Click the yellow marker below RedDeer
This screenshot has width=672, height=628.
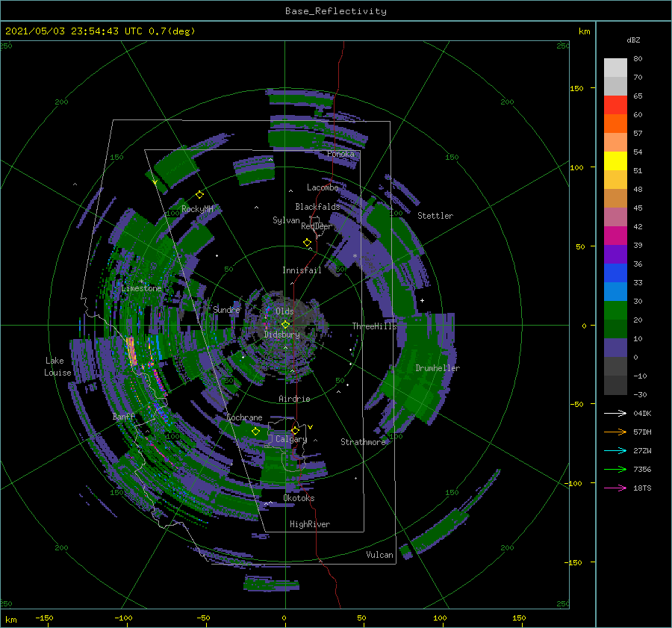click(307, 243)
